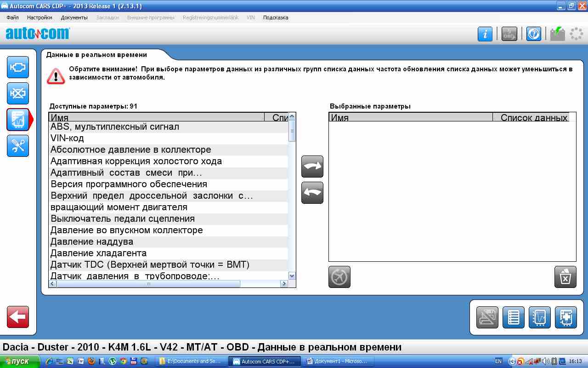This screenshot has height=368, width=588.
Task: Open the engine fault codes sidebar icon
Action: (x=18, y=67)
